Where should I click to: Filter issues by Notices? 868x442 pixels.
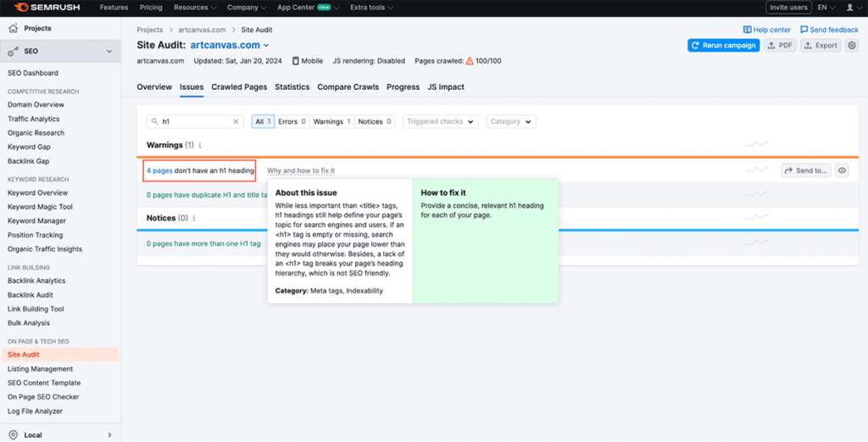tap(375, 121)
